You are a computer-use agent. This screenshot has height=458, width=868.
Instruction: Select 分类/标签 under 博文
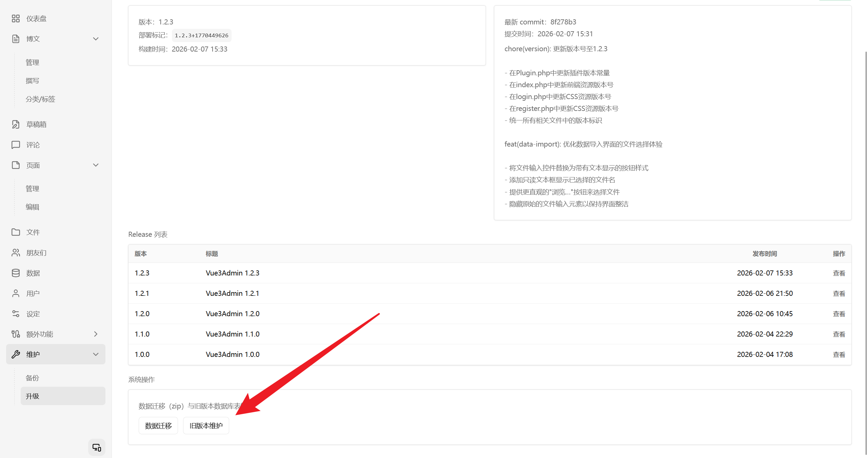point(40,99)
